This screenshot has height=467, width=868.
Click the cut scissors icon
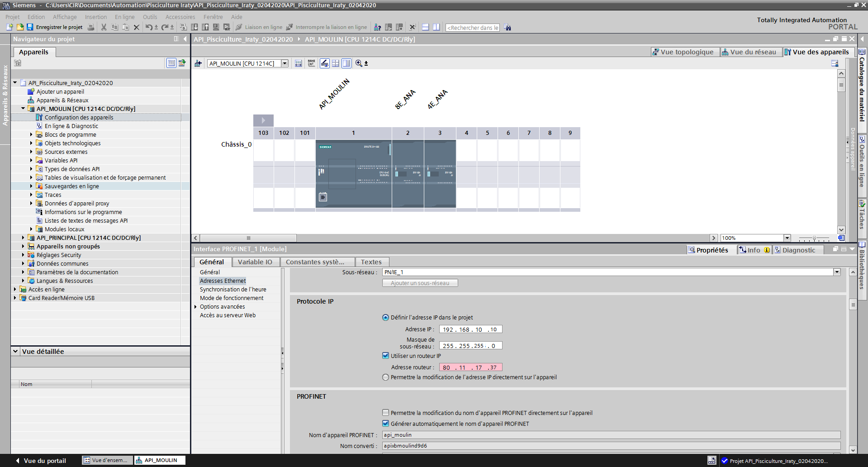[104, 27]
